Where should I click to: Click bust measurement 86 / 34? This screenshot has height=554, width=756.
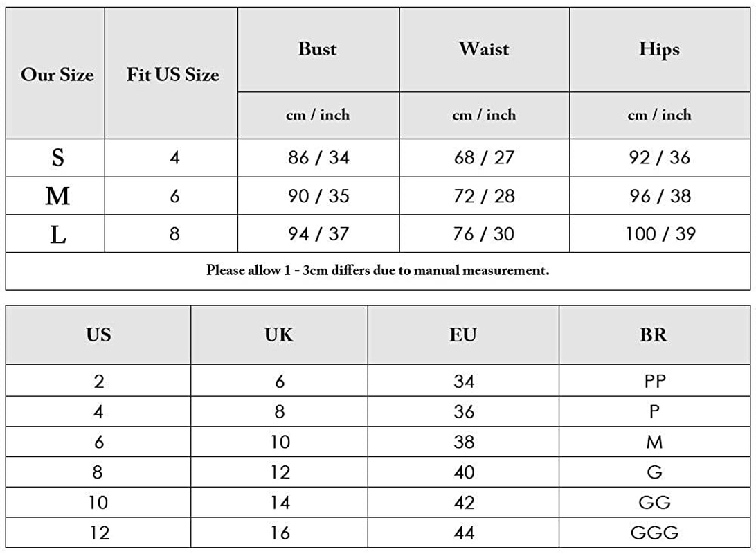point(318,158)
